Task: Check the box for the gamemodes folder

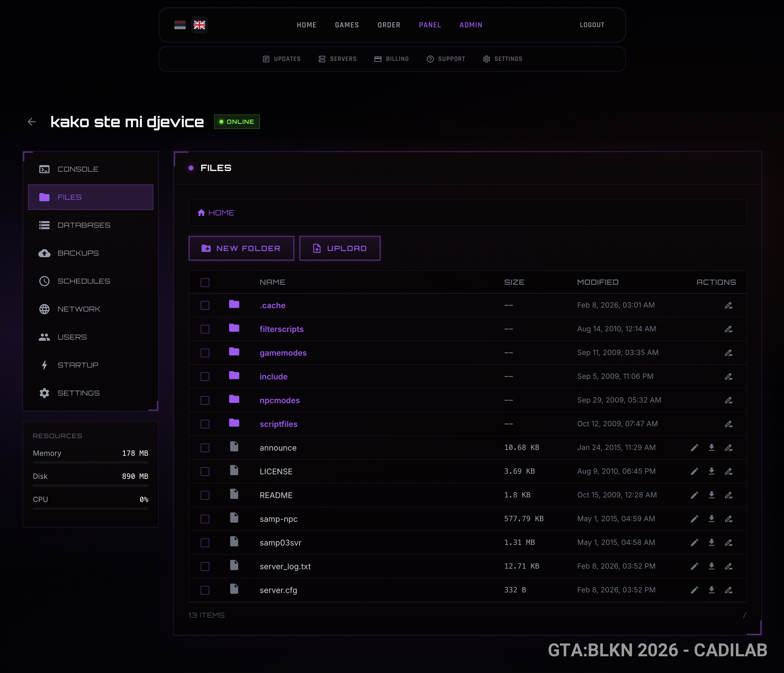Action: (205, 353)
